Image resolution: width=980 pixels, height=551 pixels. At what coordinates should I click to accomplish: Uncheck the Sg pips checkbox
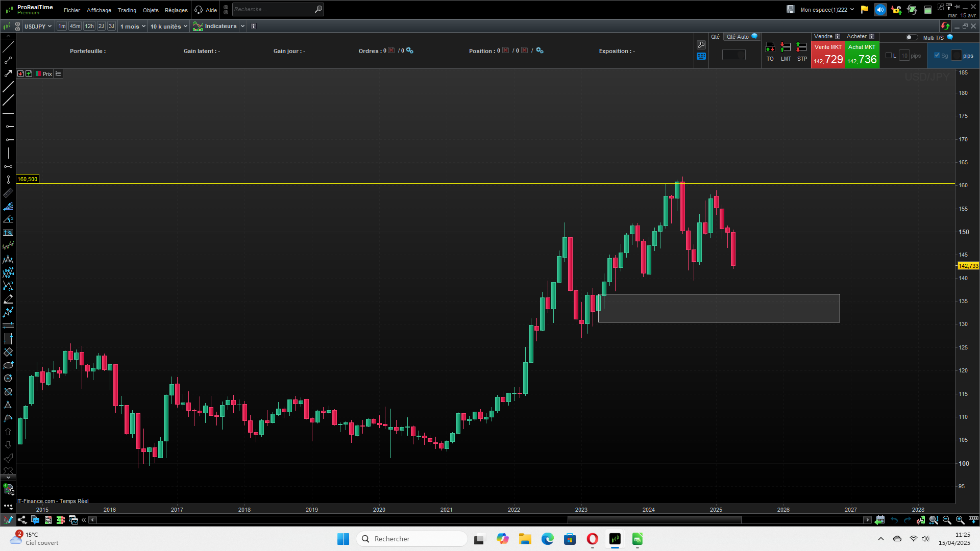[x=937, y=56]
